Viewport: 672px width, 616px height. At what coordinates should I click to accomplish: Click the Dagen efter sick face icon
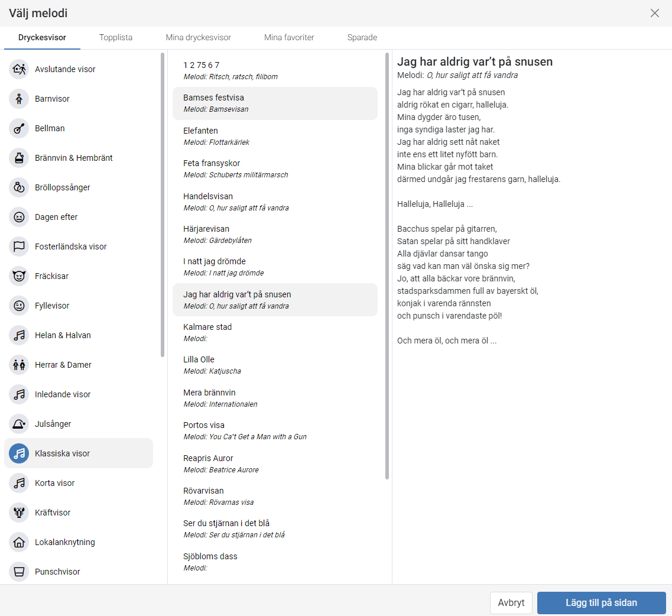(x=19, y=217)
